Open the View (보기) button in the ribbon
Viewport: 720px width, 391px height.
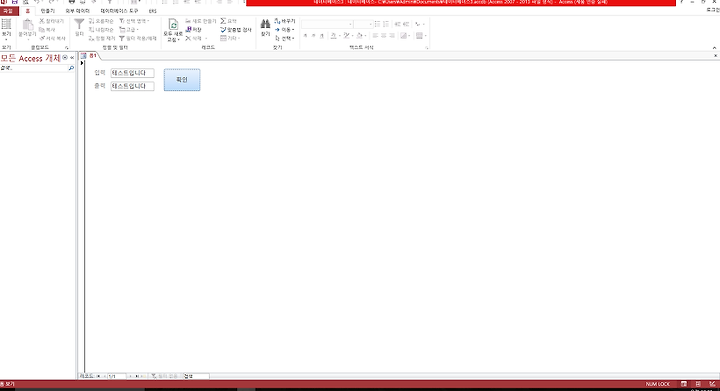[6, 28]
